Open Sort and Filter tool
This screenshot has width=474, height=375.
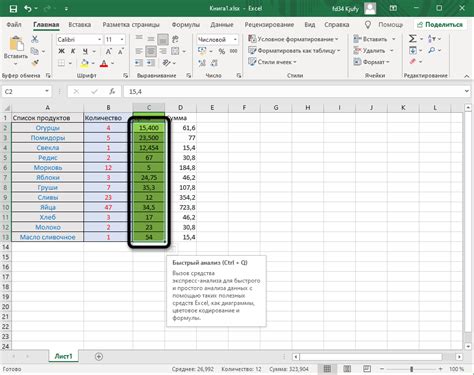(x=434, y=39)
